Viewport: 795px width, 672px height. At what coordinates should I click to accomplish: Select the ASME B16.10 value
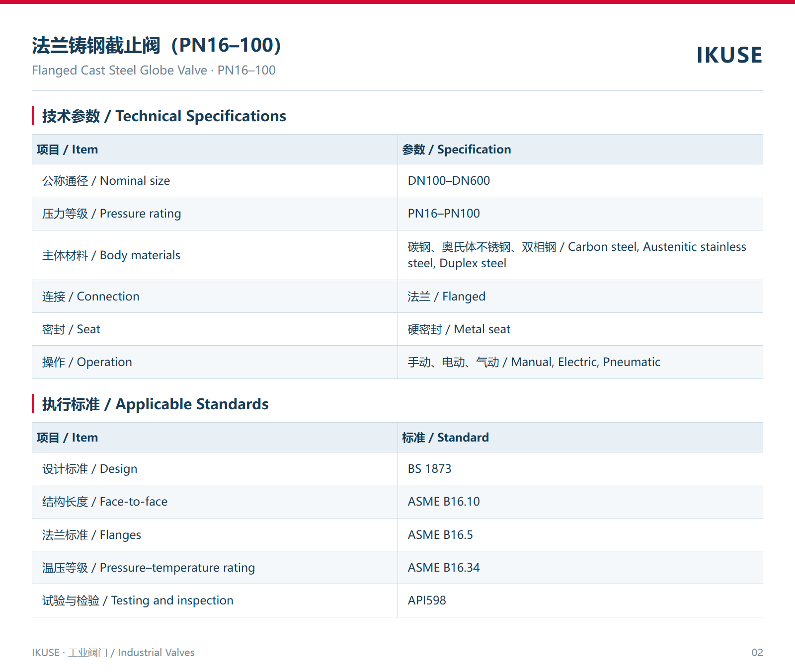[x=444, y=502]
